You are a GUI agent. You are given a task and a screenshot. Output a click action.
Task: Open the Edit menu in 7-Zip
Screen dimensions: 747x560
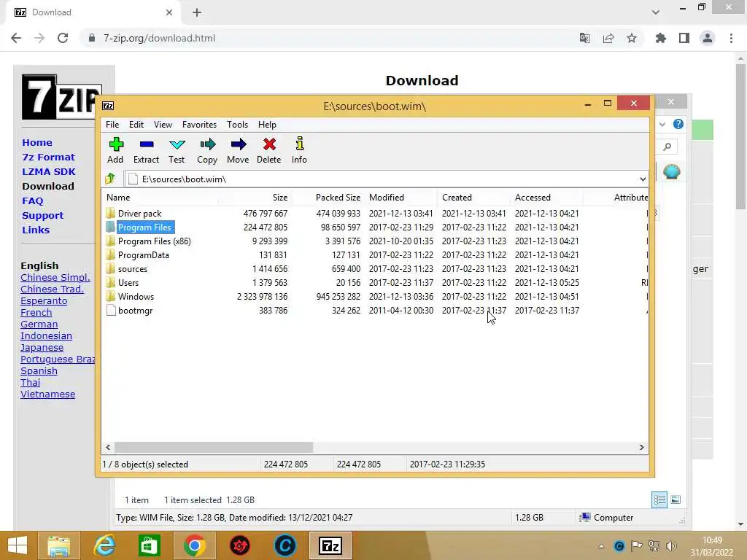click(136, 124)
